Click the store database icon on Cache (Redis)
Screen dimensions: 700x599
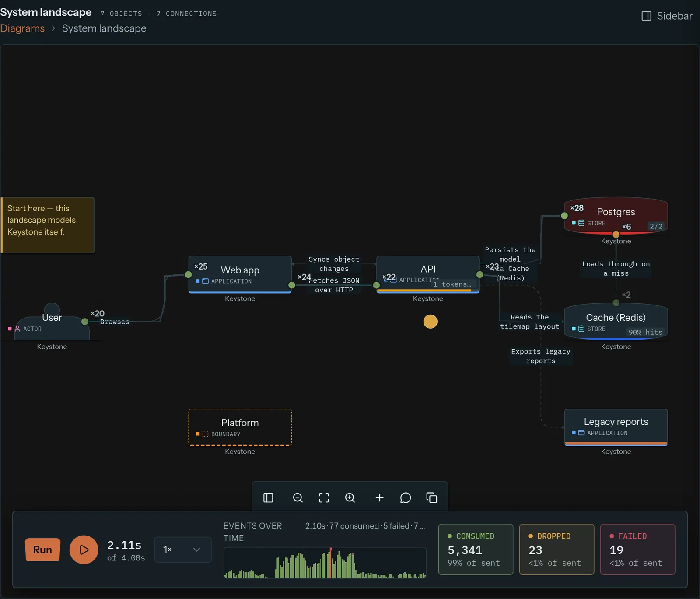pyautogui.click(x=581, y=329)
